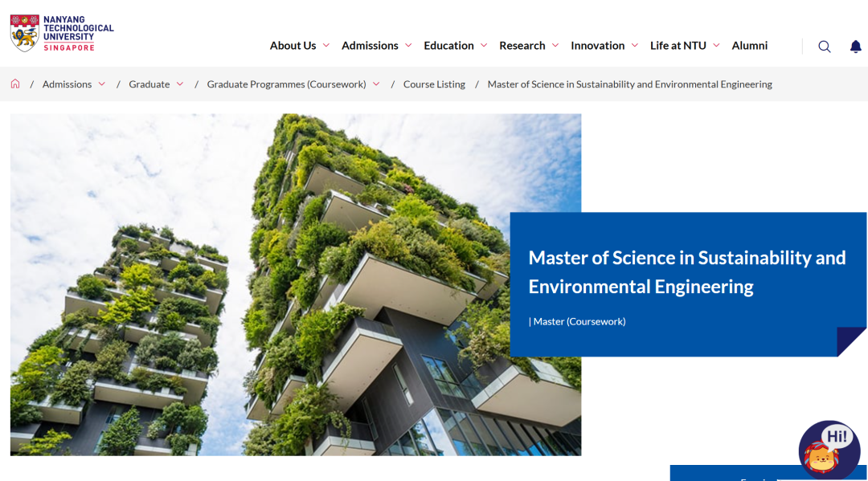Open the search magnifier icon
This screenshot has width=868, height=481.
(x=824, y=47)
